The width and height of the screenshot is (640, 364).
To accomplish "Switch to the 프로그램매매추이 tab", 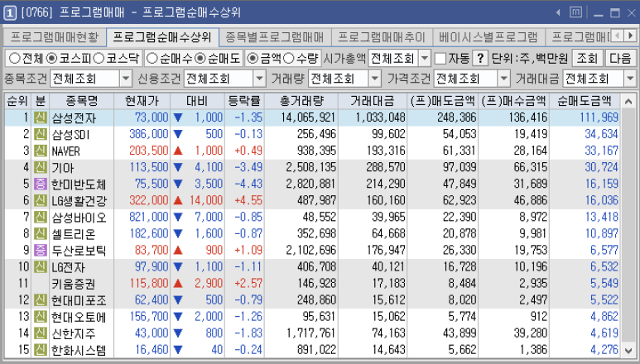I will (382, 37).
